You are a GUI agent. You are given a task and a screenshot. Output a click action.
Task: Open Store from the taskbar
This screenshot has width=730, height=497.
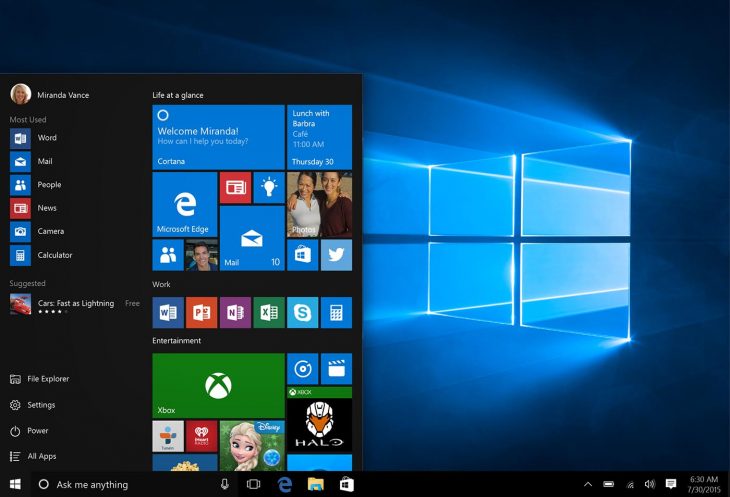tap(347, 484)
